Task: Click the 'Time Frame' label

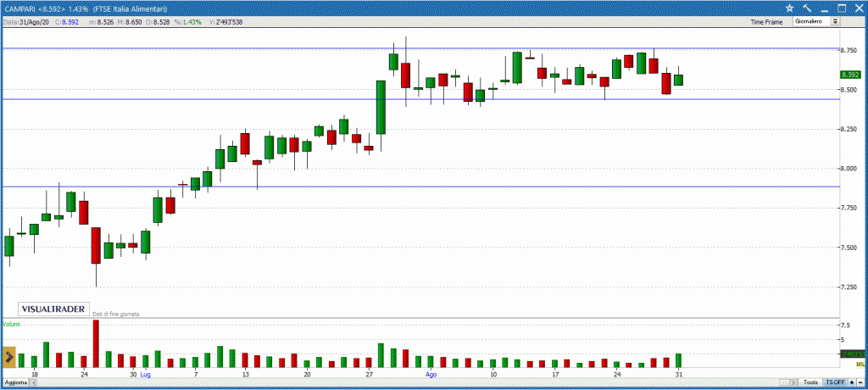Action: (766, 22)
